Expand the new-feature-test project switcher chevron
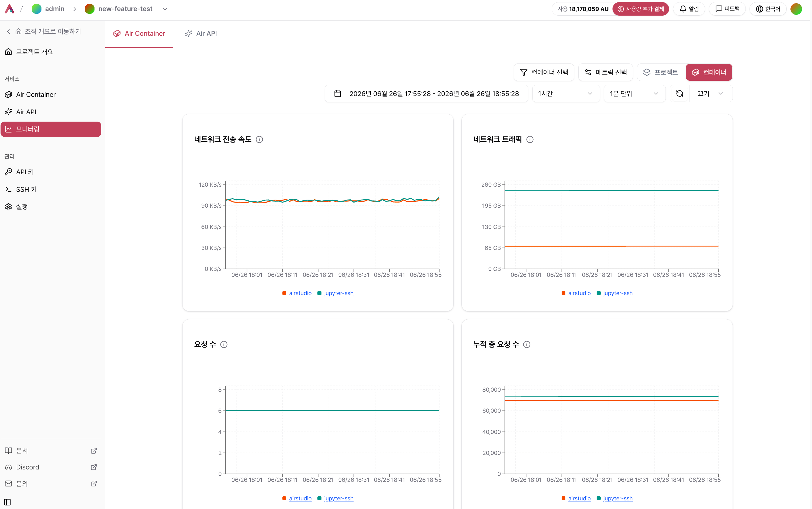Viewport: 812px width, 509px height. coord(165,9)
